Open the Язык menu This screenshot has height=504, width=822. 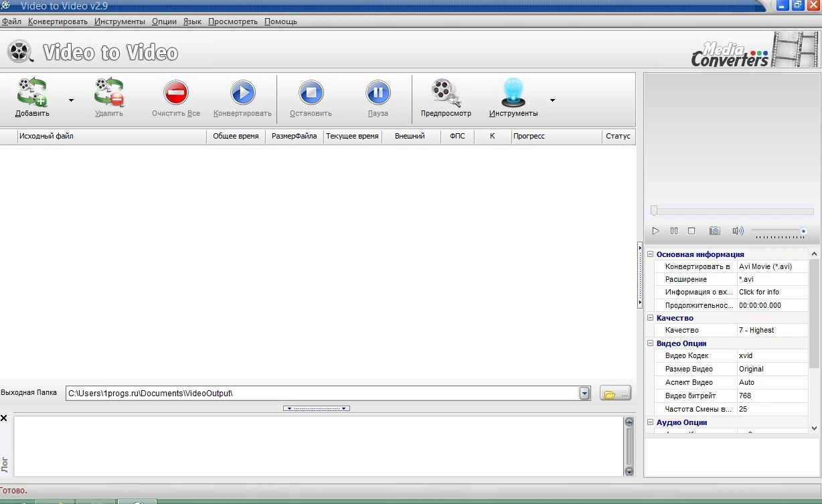192,21
